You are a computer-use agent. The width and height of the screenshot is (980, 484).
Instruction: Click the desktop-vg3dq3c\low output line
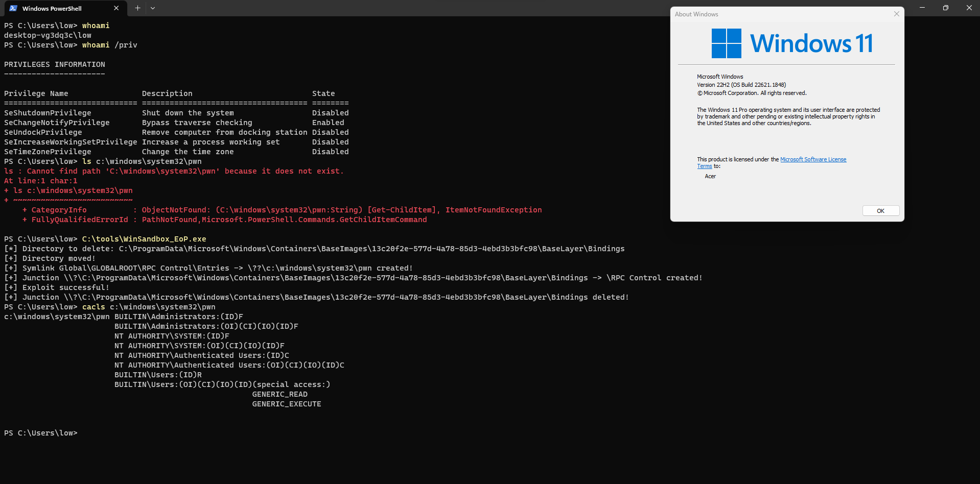coord(48,35)
